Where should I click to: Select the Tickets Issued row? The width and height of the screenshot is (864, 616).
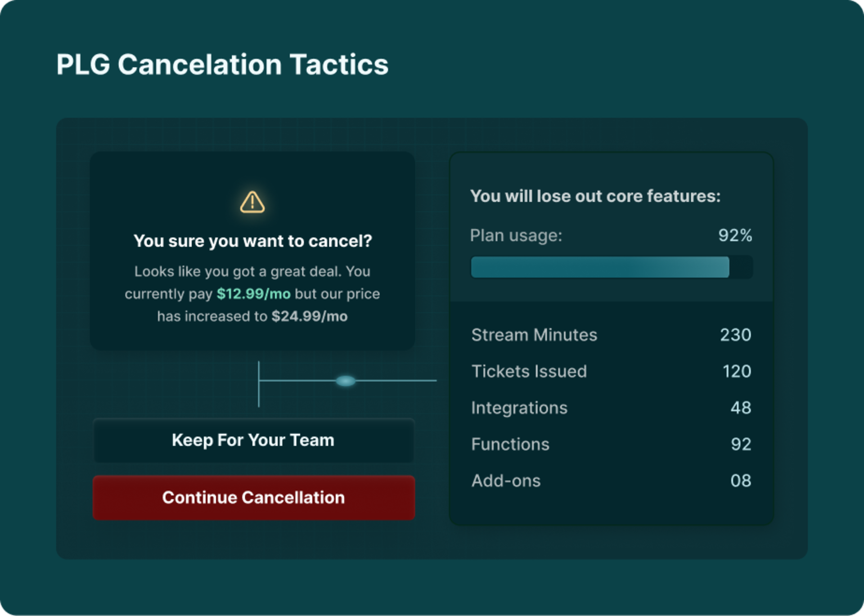[x=529, y=371]
